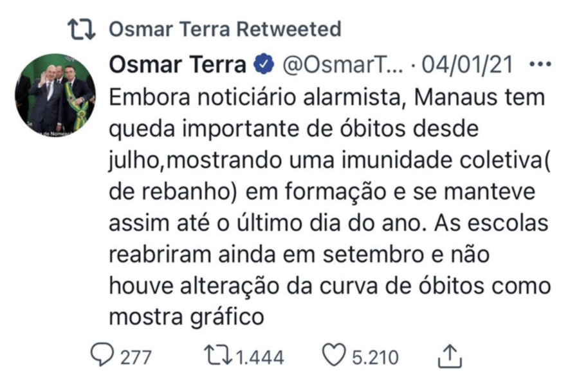Click the 277 replies count
This screenshot has height=386, width=588.
point(136,356)
